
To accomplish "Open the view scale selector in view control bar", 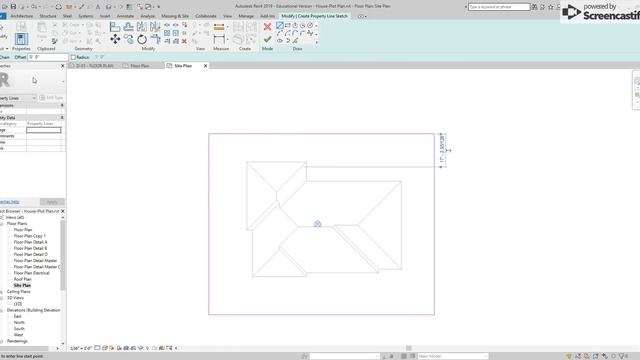I will click(81, 348).
